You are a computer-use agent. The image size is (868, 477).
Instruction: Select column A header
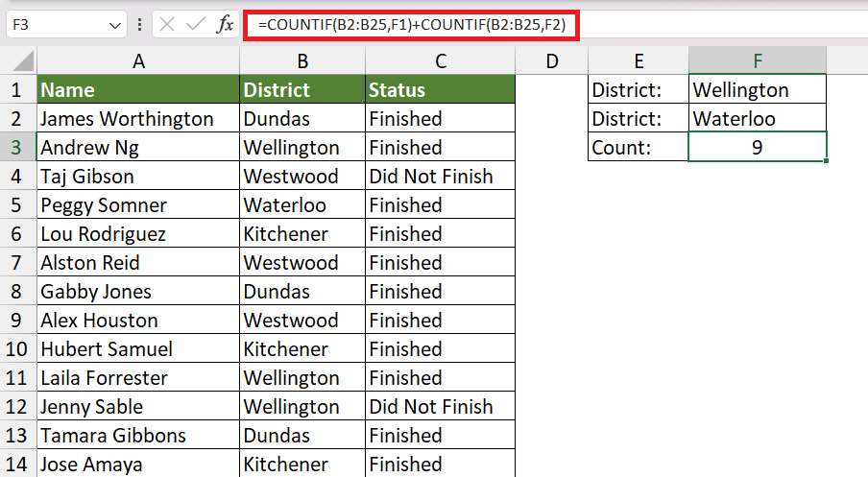[x=138, y=60]
